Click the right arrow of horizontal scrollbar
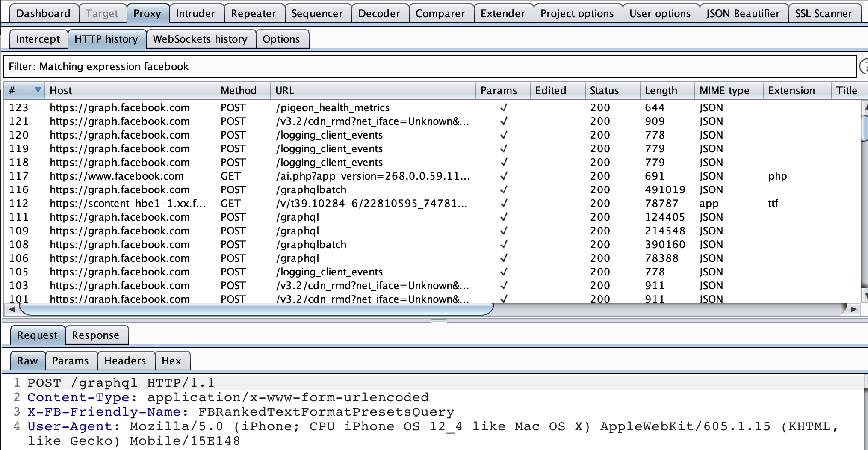The image size is (868, 450). point(853,309)
